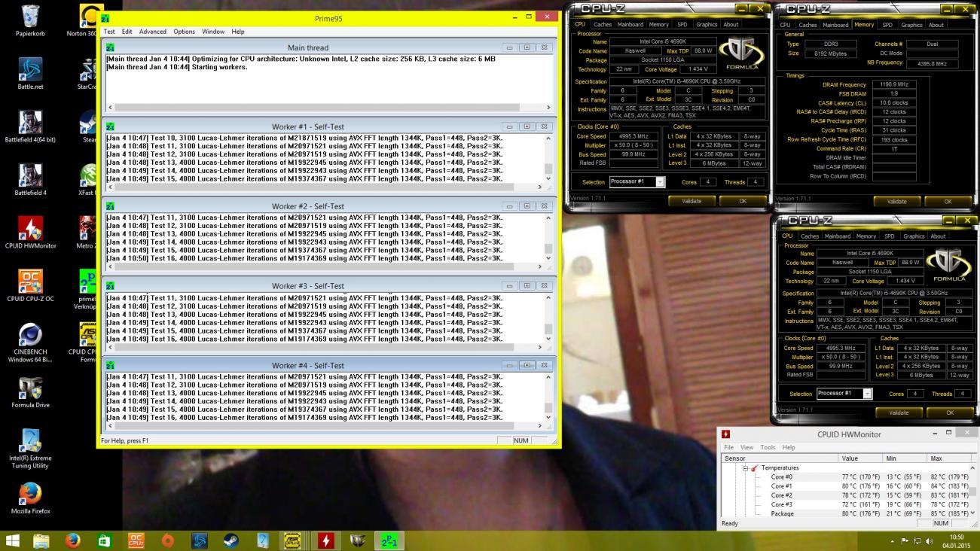Open the Test menu in Prime95
The image size is (980, 551).
(109, 32)
